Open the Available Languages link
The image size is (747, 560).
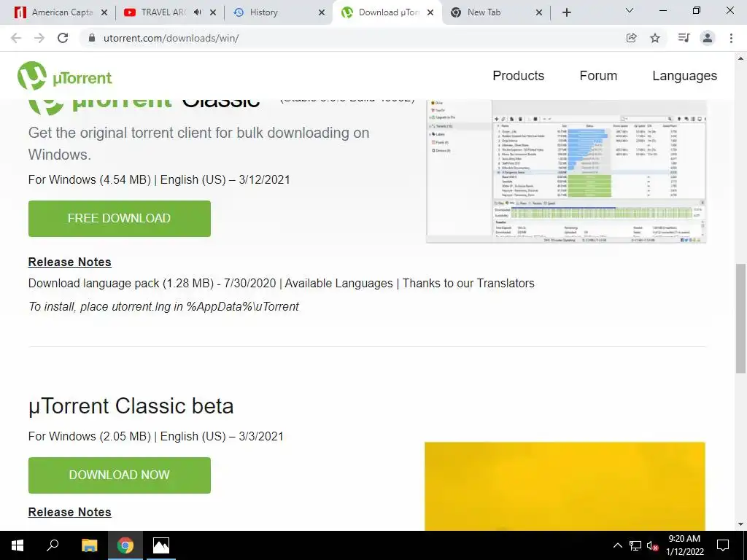click(x=338, y=284)
